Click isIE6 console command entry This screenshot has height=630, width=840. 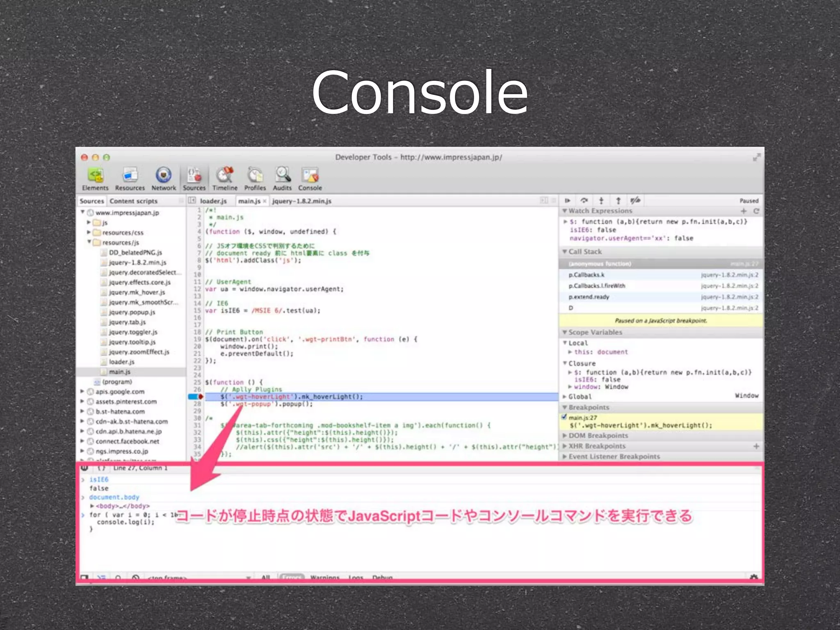(99, 479)
